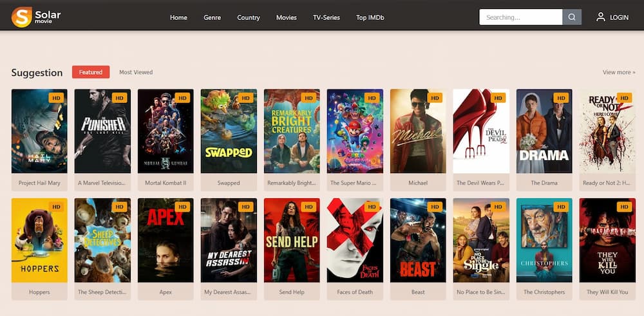
Task: Click the search magnifier icon
Action: click(572, 17)
